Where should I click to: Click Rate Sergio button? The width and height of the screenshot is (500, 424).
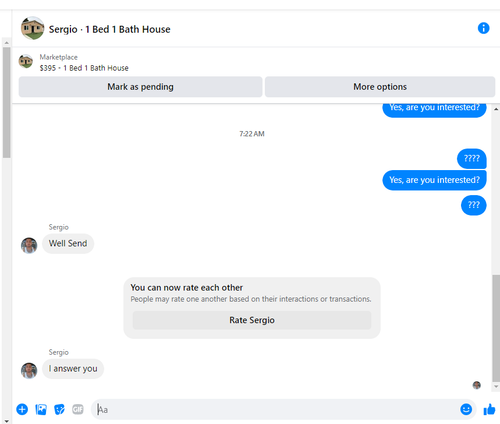pyautogui.click(x=252, y=320)
